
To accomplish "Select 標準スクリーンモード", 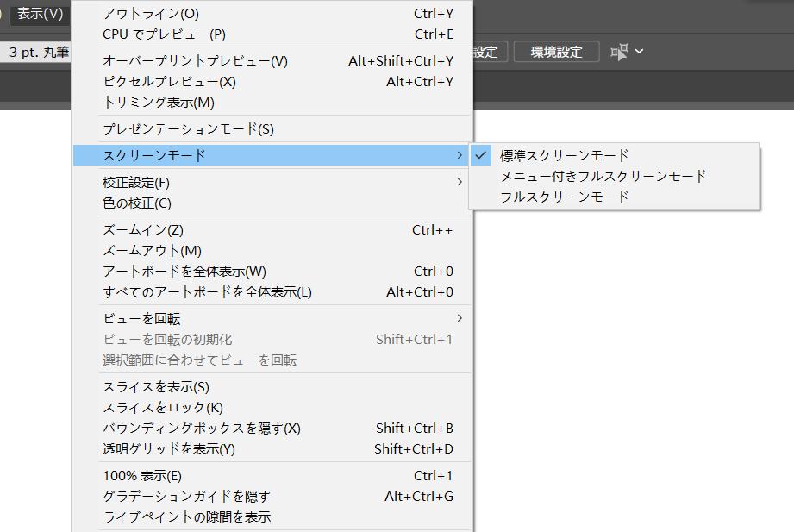I will pos(565,154).
